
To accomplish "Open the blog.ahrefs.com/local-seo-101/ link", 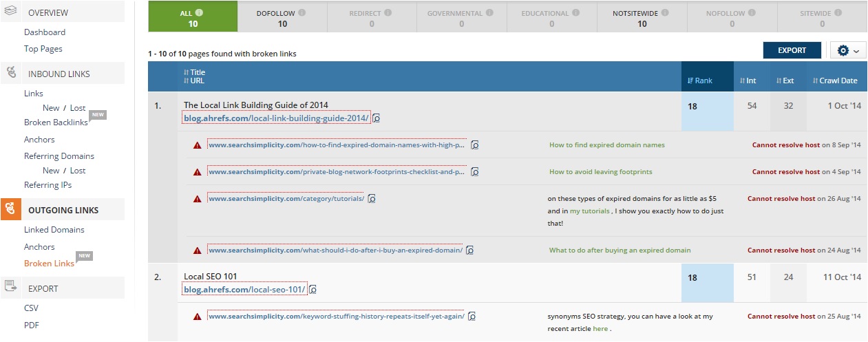I will 244,290.
